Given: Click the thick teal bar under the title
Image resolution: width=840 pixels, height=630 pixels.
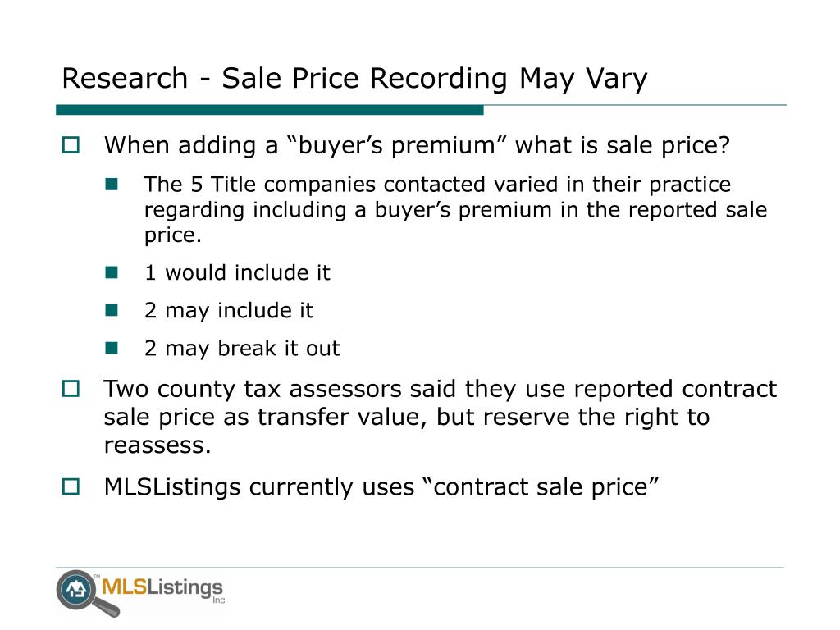Looking at the screenshot, I should click(269, 110).
